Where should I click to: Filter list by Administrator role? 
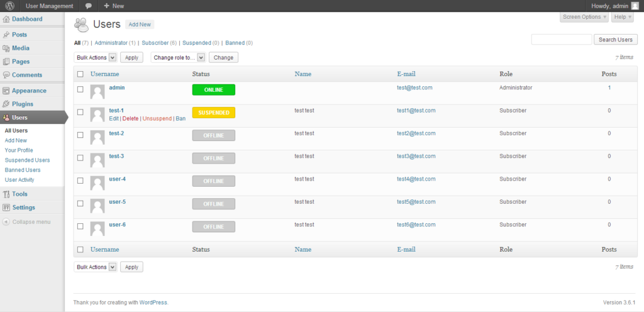point(111,43)
